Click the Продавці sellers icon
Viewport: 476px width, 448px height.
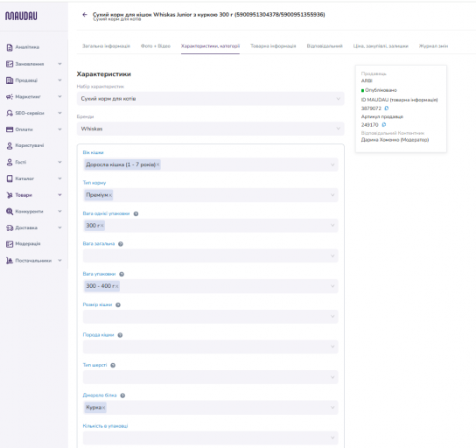10,80
